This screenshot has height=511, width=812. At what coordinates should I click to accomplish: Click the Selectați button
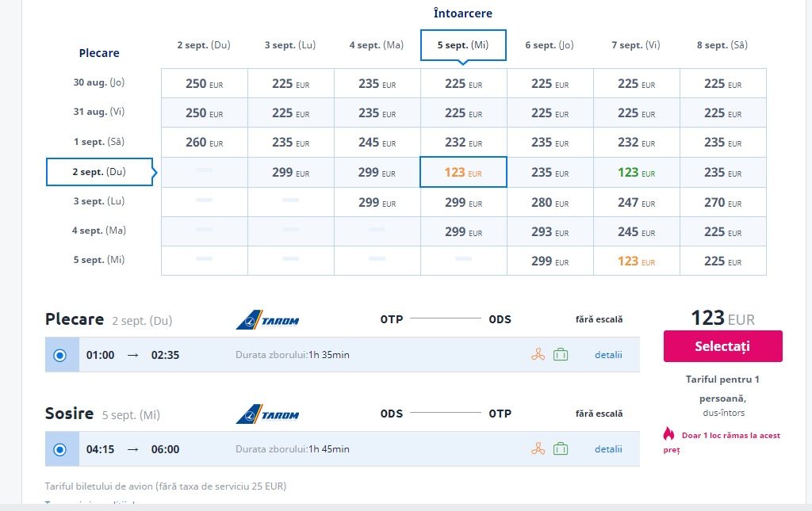click(x=723, y=346)
